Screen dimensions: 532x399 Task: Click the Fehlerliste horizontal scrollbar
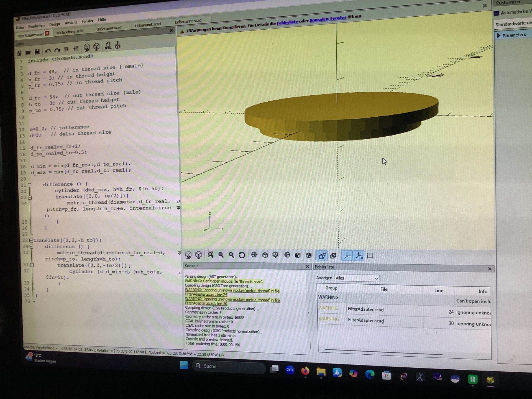(x=383, y=352)
